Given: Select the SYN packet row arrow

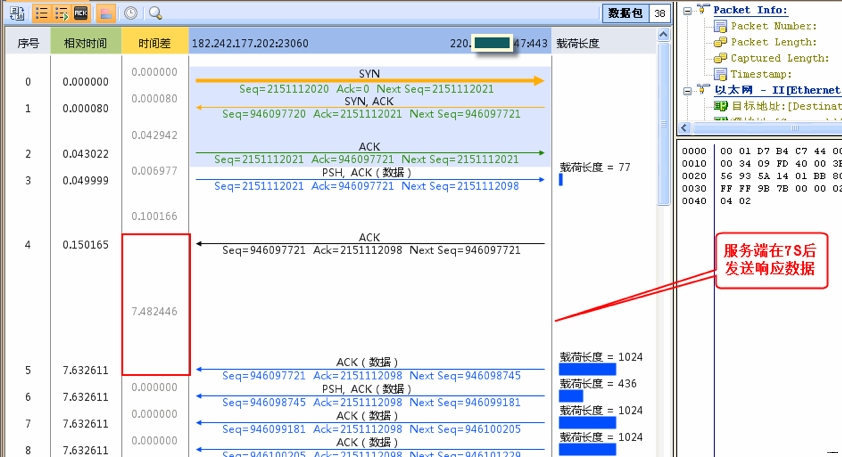Looking at the screenshot, I should point(369,80).
